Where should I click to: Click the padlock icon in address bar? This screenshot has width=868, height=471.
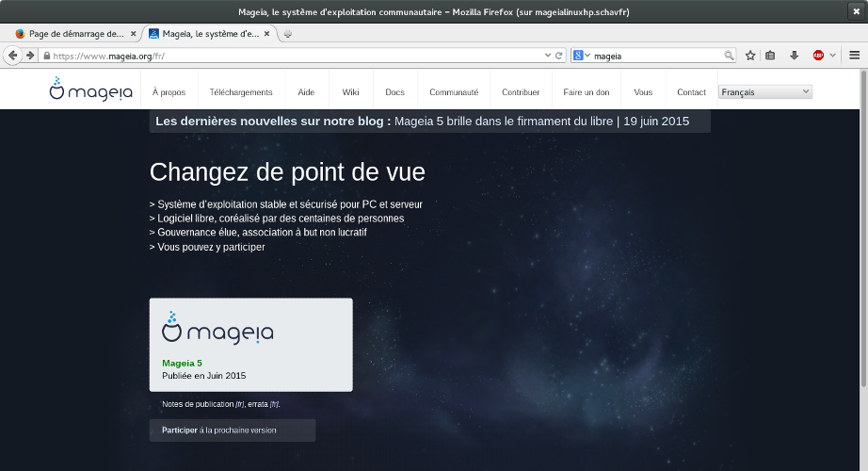pyautogui.click(x=46, y=56)
